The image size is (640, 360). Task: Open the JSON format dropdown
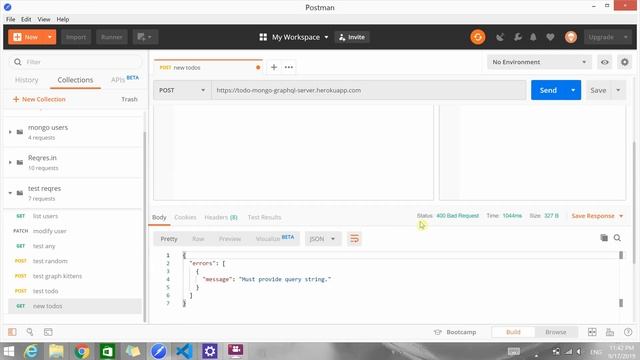pos(322,239)
